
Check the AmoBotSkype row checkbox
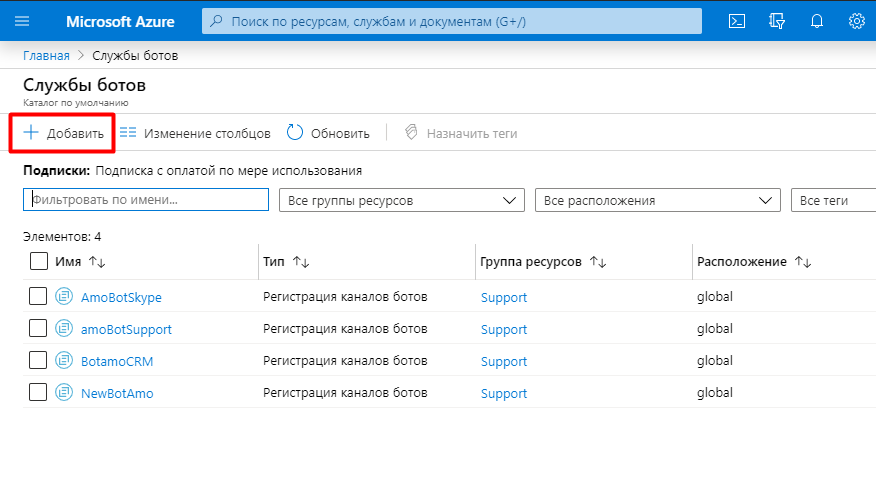pyautogui.click(x=38, y=296)
